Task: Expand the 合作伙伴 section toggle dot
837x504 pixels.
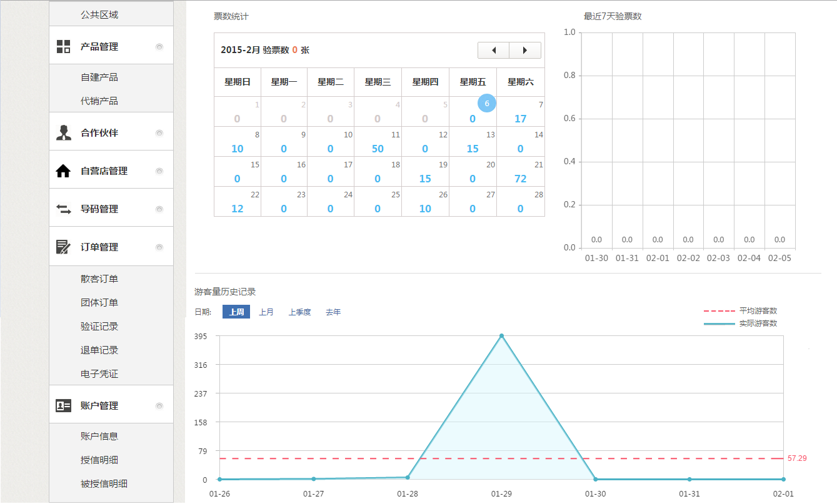Action: click(159, 133)
